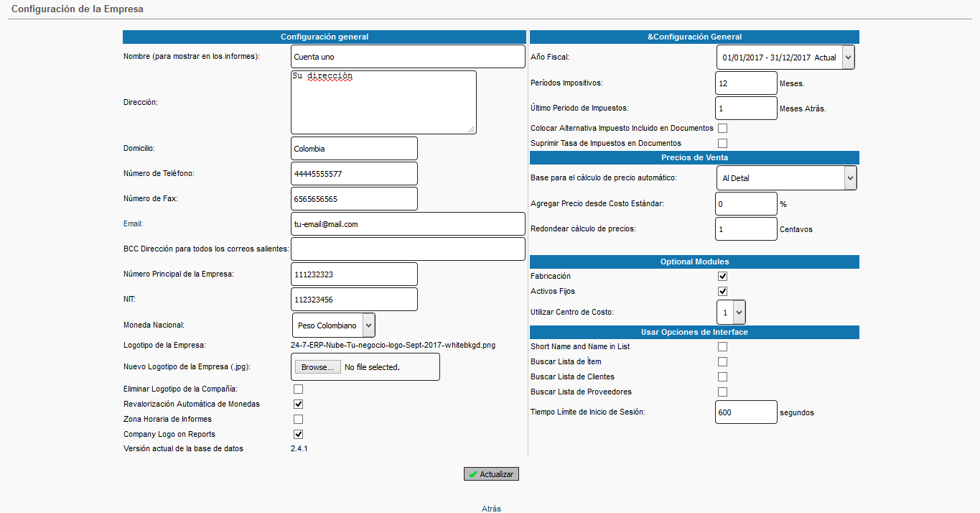
Task: Open the Año Fiscal dropdown
Action: point(785,57)
